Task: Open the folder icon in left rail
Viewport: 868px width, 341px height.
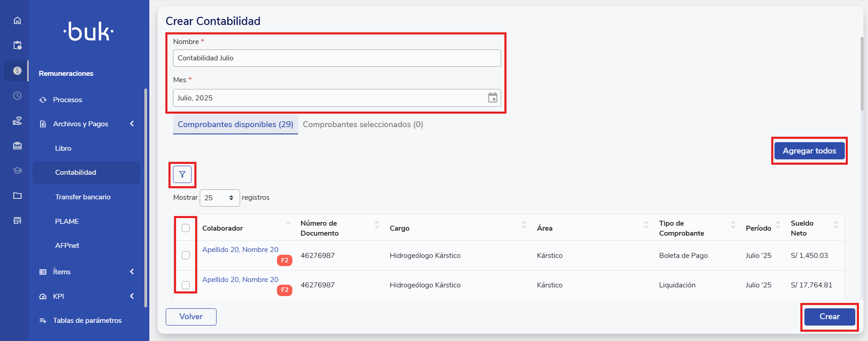Action: click(17, 196)
